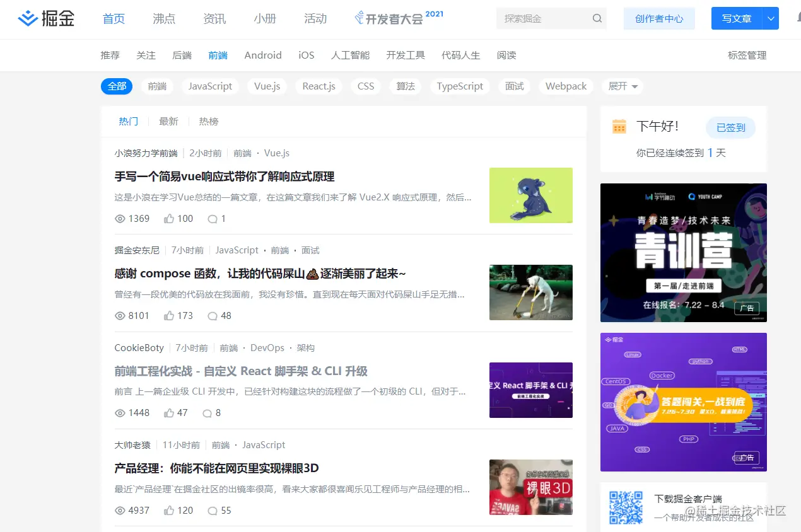Like the compose article with 173 likes
The width and height of the screenshot is (801, 532).
tap(169, 316)
